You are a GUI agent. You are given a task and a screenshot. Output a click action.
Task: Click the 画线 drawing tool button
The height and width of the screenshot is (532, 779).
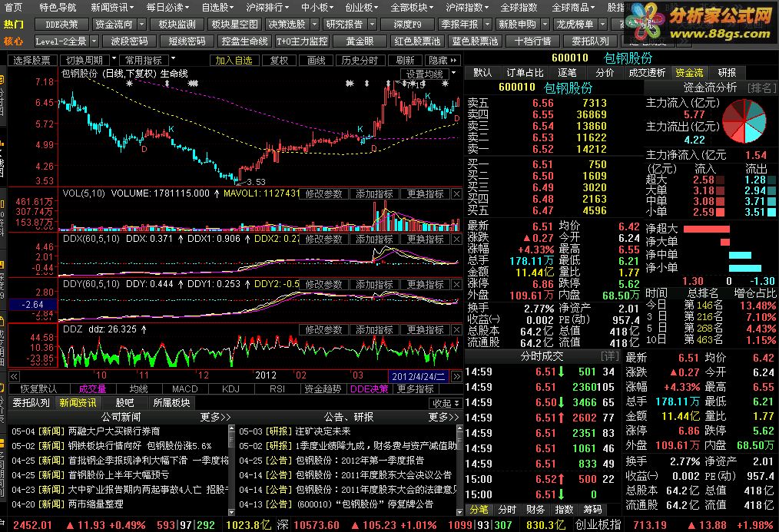tap(316, 60)
